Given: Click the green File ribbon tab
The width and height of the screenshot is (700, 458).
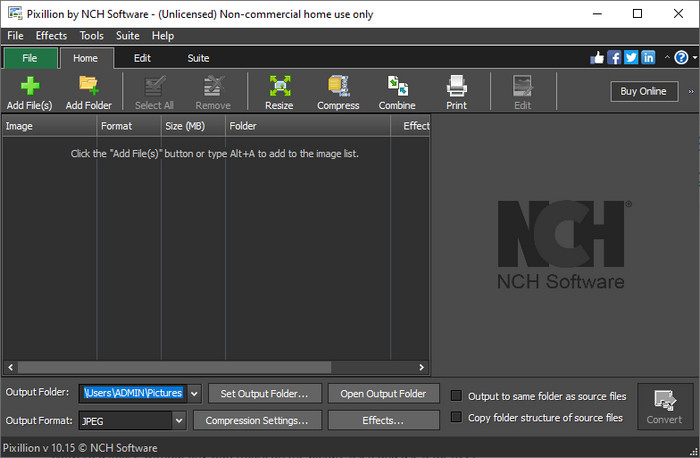Looking at the screenshot, I should click(30, 58).
